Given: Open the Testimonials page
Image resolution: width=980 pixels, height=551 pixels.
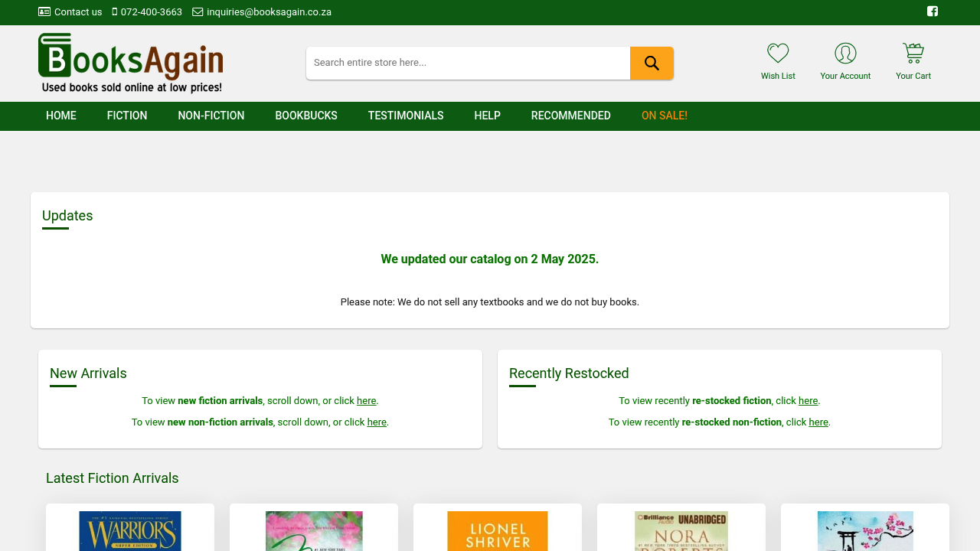Looking at the screenshot, I should (x=406, y=116).
